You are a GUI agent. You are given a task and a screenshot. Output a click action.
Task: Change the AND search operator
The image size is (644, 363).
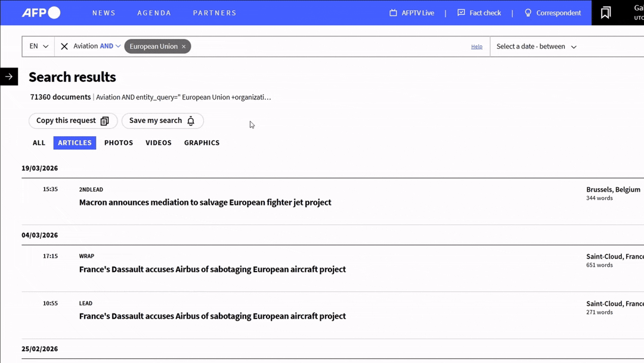tap(110, 47)
